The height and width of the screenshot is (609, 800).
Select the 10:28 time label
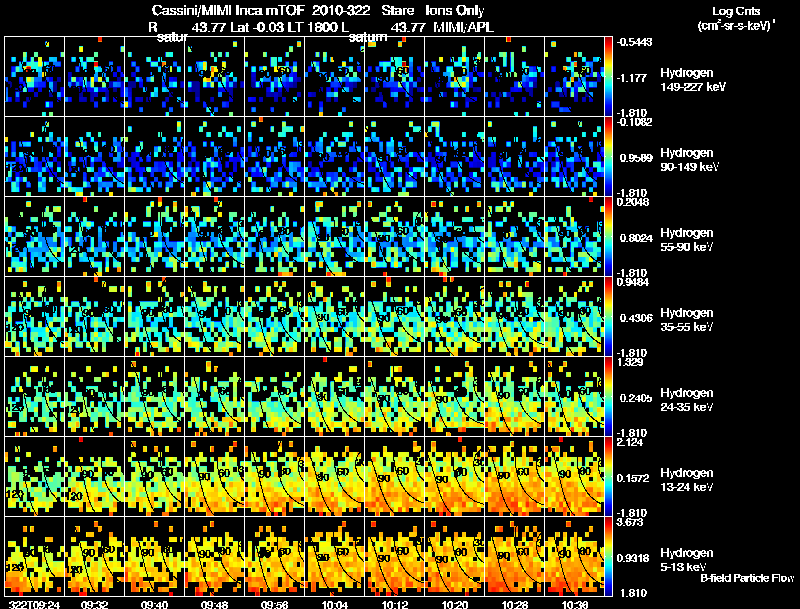click(x=515, y=605)
